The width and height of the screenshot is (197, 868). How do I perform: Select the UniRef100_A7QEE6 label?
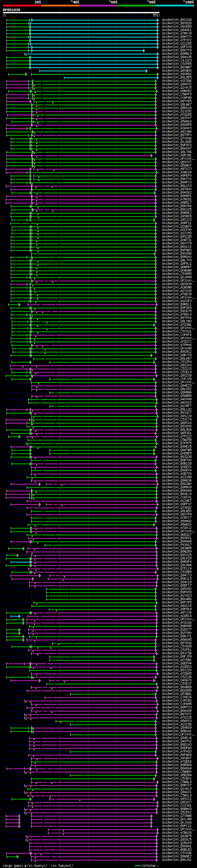tap(177, 761)
